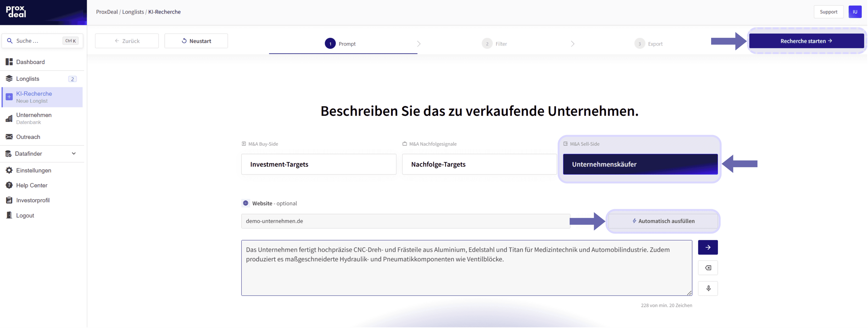Screen dimensions: 868x328
Task: Click the KI-Recherche breadcrumb
Action: tap(164, 12)
